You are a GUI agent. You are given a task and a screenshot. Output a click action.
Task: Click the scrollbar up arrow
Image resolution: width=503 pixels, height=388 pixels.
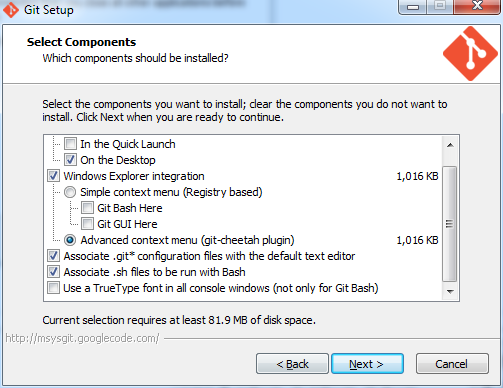point(450,145)
